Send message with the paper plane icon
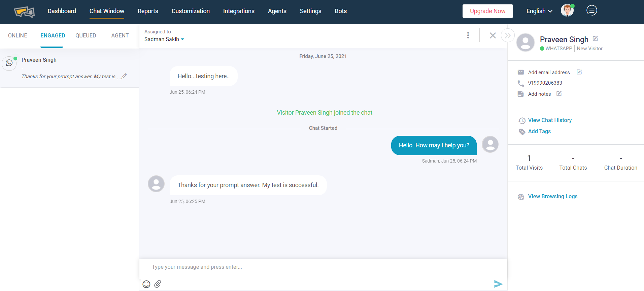This screenshot has height=291, width=644. [498, 284]
